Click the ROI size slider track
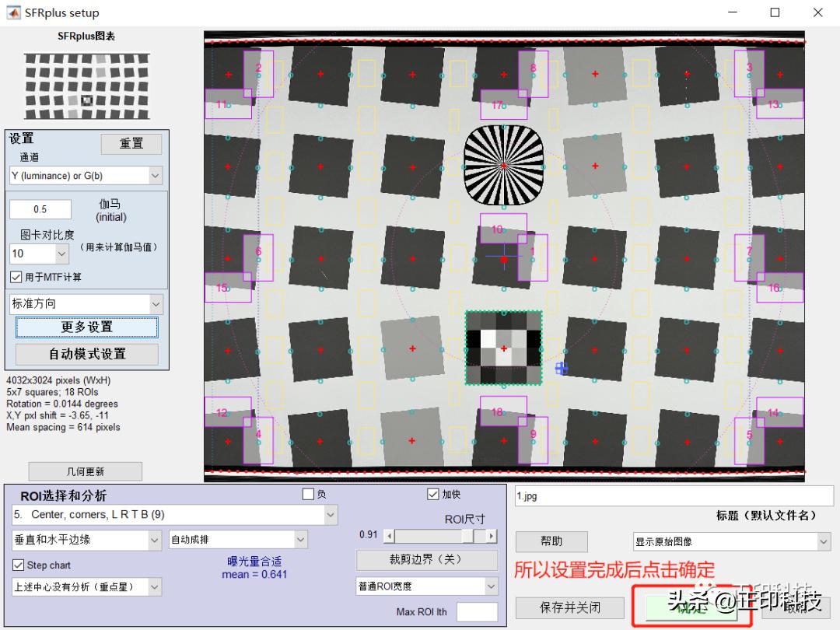Viewport: 840px width, 630px height. click(428, 536)
